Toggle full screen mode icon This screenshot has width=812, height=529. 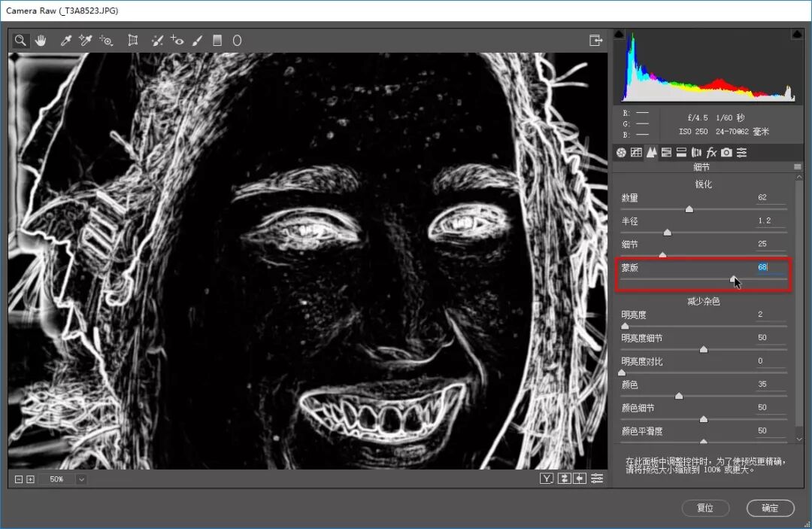click(x=595, y=41)
